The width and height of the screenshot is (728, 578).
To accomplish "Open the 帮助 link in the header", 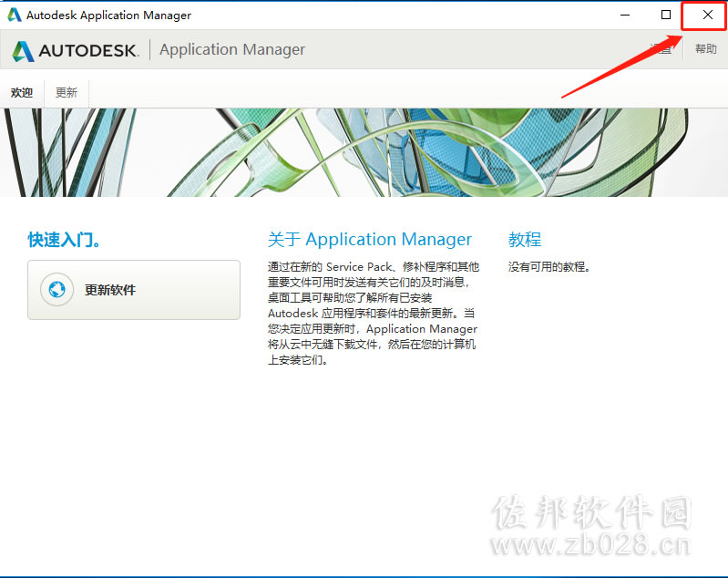I will point(706,49).
